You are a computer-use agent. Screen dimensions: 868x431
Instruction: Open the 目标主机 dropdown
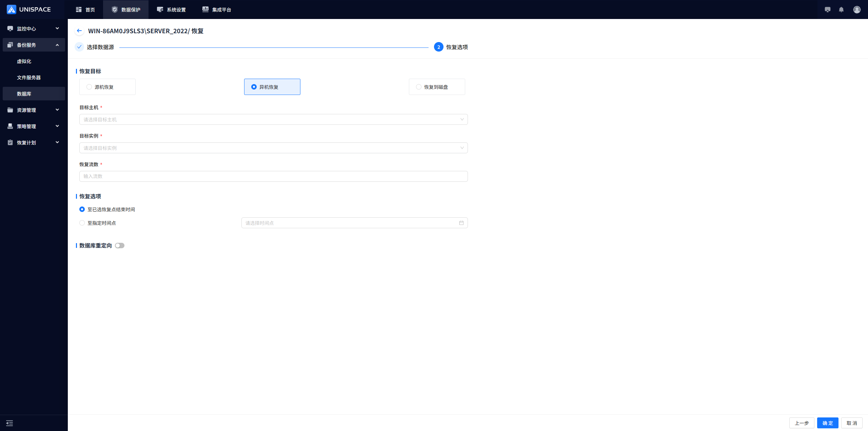273,119
